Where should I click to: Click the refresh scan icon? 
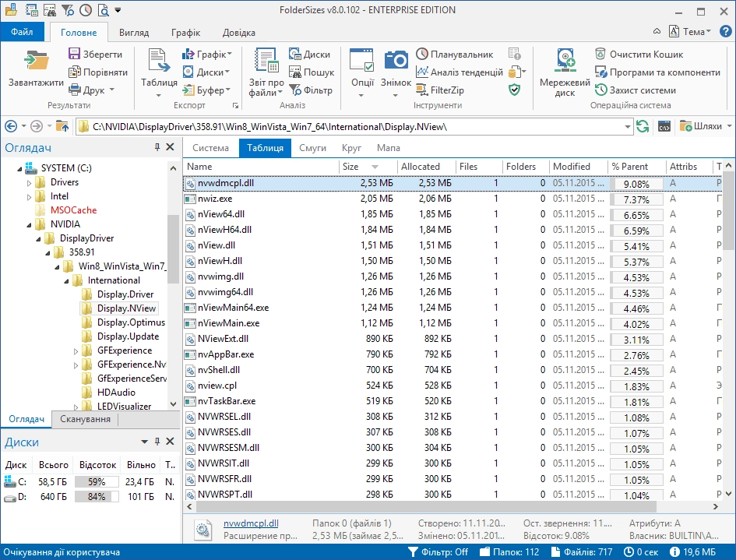click(x=642, y=126)
